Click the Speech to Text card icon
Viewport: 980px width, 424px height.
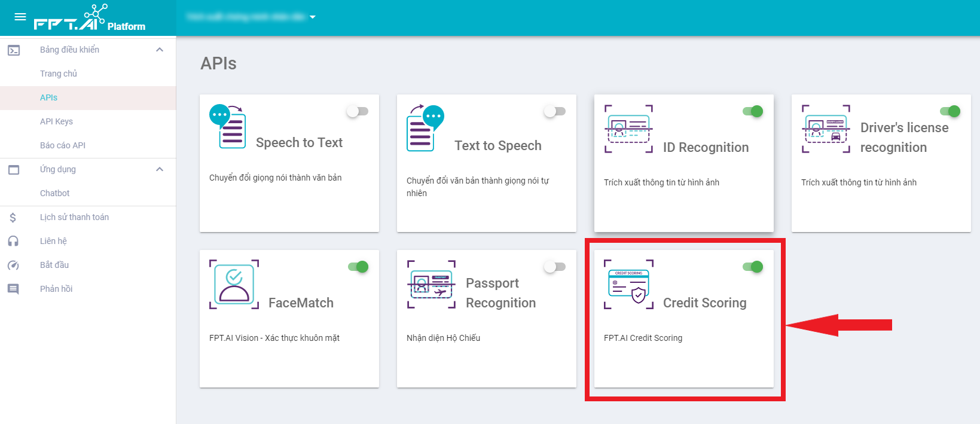tap(227, 126)
